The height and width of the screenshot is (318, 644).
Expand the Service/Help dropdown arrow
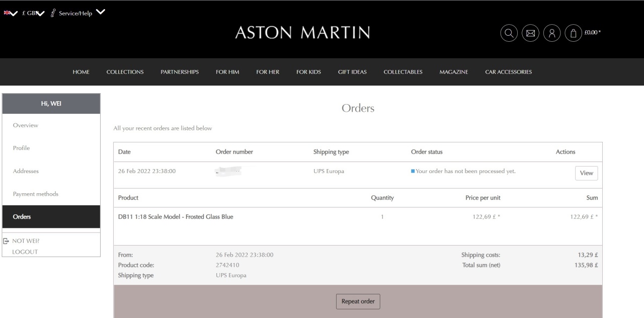click(x=101, y=12)
